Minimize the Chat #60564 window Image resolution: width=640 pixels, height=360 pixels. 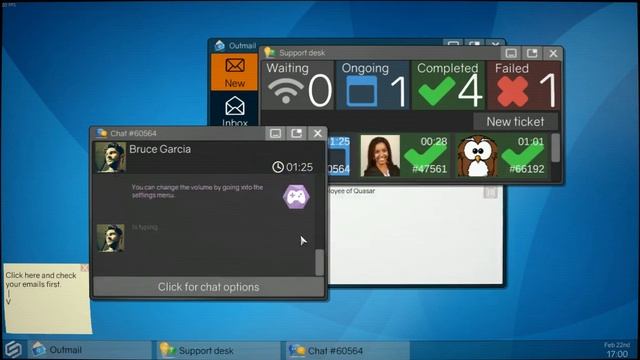(x=275, y=133)
